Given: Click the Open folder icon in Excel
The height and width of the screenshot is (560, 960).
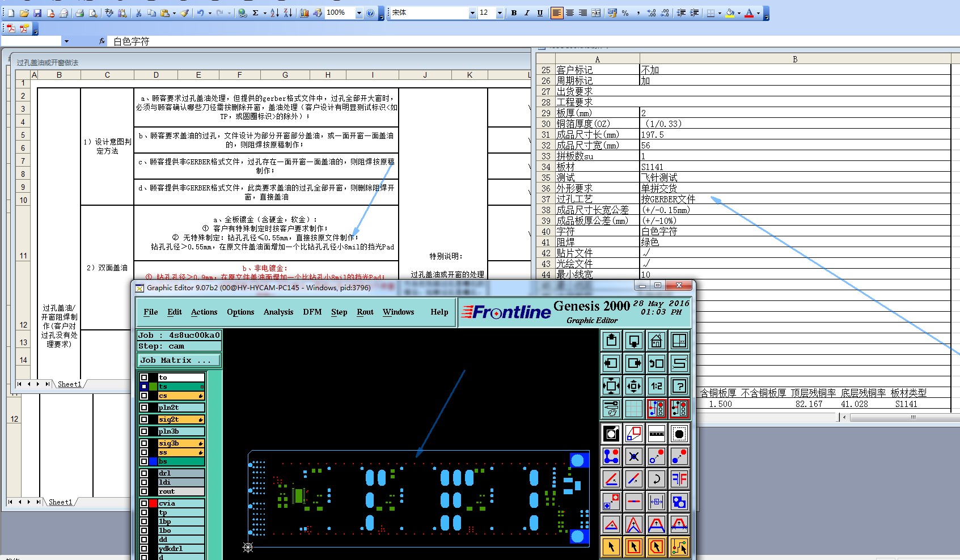Looking at the screenshot, I should coord(24,13).
